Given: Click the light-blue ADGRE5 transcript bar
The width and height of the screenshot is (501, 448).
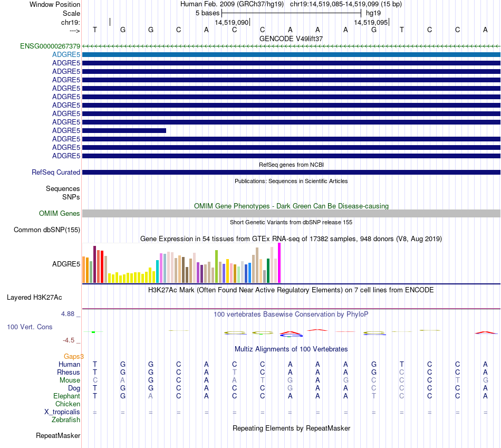Looking at the screenshot, I should [x=291, y=55].
